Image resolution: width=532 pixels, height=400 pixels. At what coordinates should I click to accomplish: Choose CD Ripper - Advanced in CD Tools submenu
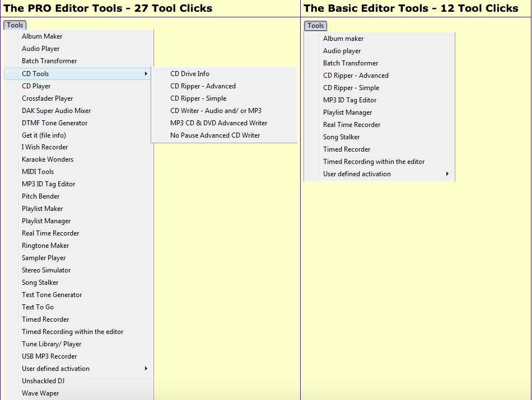[x=203, y=86]
